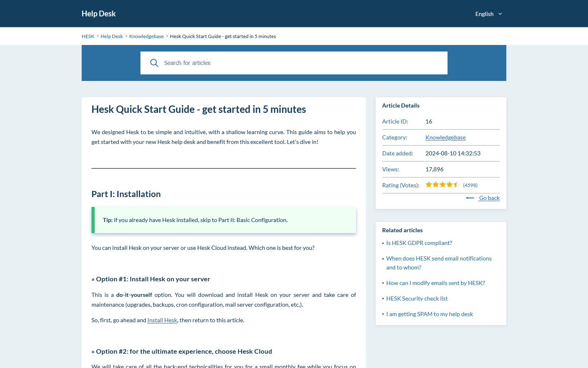The width and height of the screenshot is (588, 368).
Task: Click the current page breadcrumb text
Action: pos(223,36)
